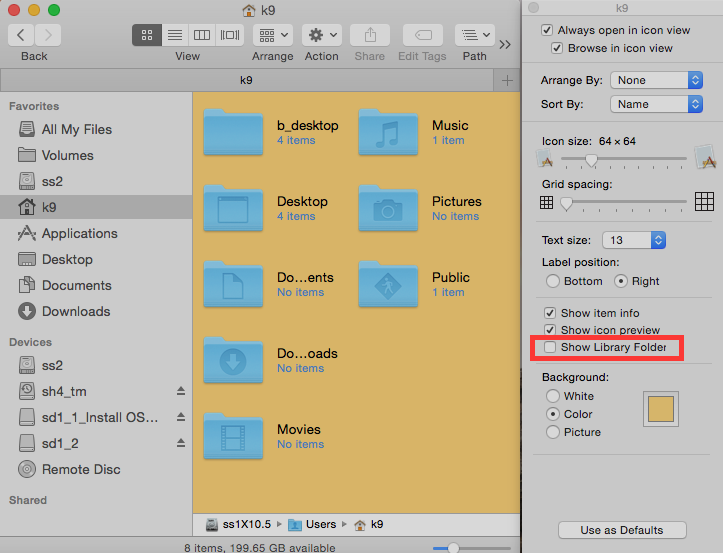Set label position to Bottom
Screen dimensions: 723x553
(552, 281)
